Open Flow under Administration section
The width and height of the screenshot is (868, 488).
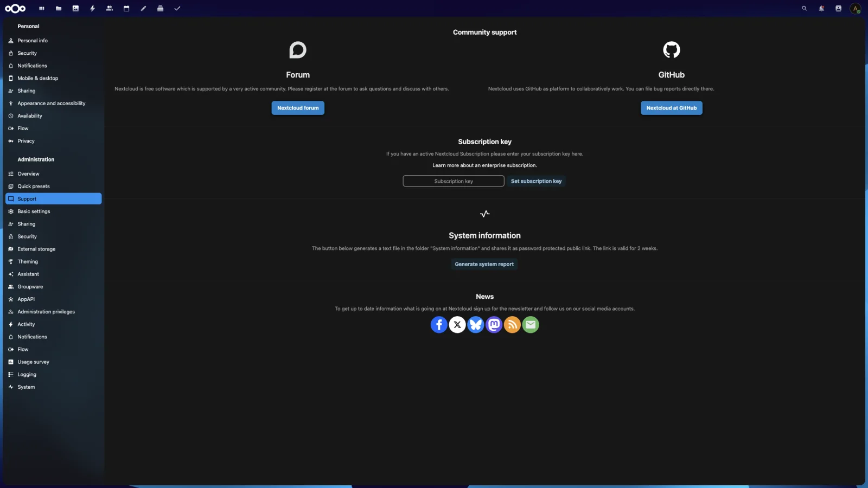tap(54, 349)
